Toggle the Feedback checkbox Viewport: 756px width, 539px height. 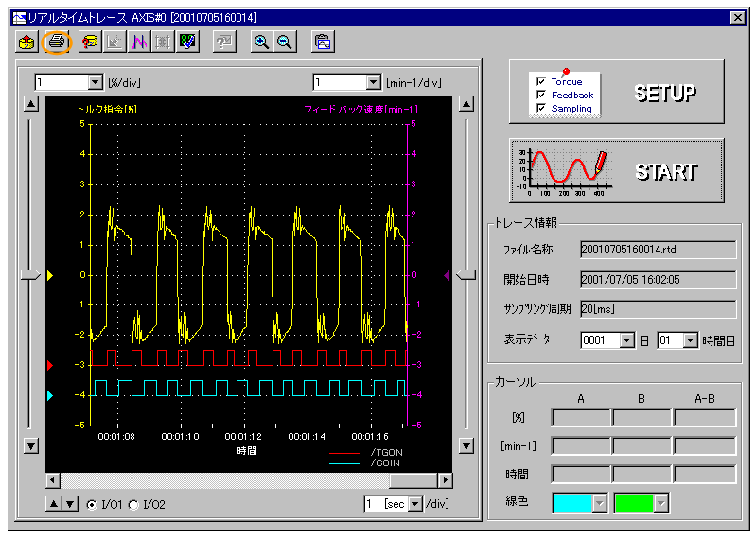541,96
